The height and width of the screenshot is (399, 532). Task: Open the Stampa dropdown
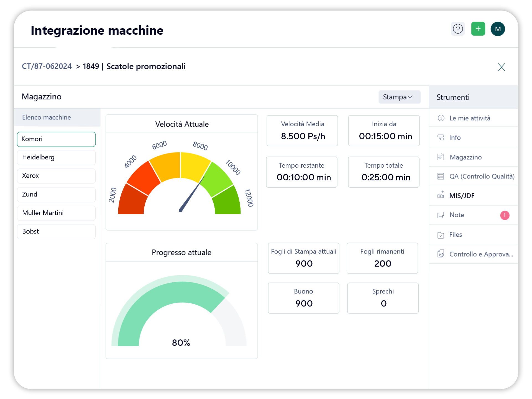coord(399,97)
